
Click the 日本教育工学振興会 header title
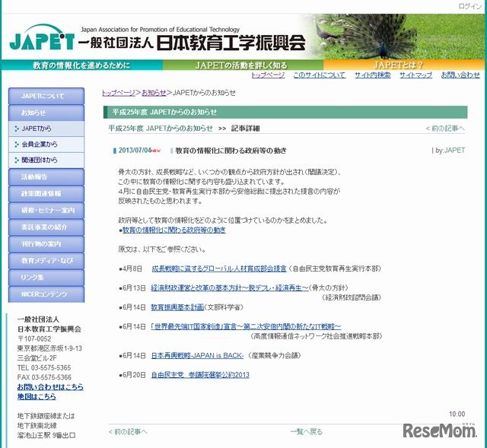coord(231,43)
